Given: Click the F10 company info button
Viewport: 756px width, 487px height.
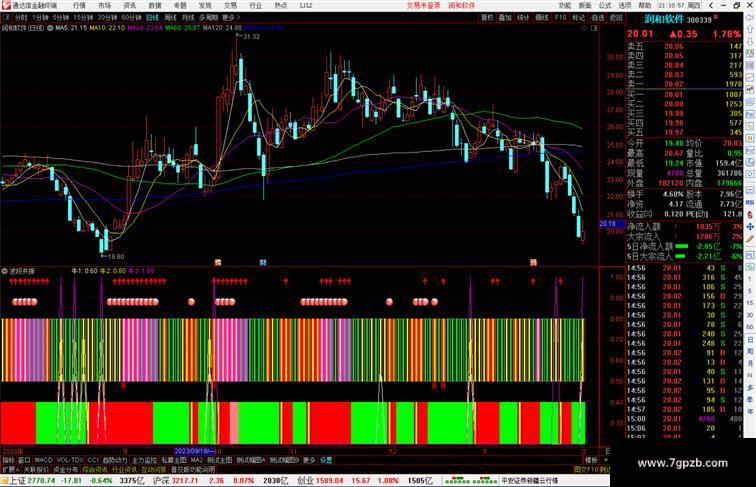Looking at the screenshot, I should click(x=560, y=17).
